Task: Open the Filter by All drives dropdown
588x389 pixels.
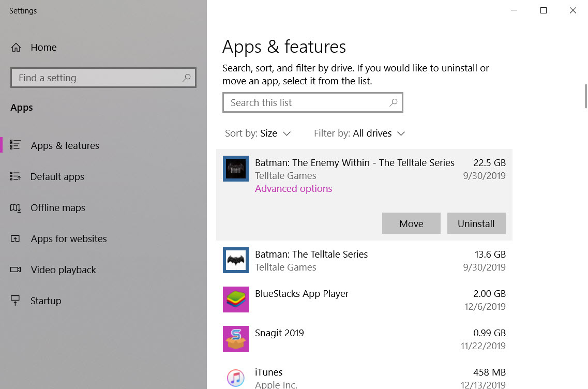Action: [359, 133]
